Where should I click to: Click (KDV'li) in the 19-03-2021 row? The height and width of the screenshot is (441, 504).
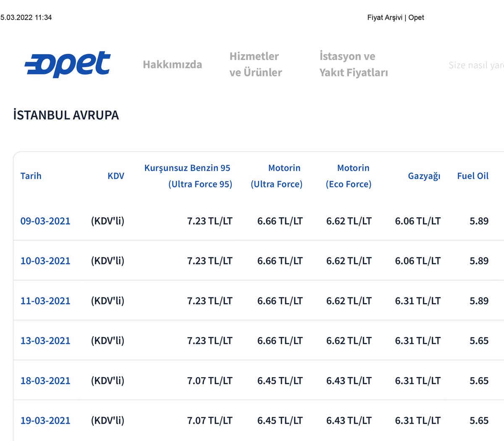pyautogui.click(x=108, y=420)
